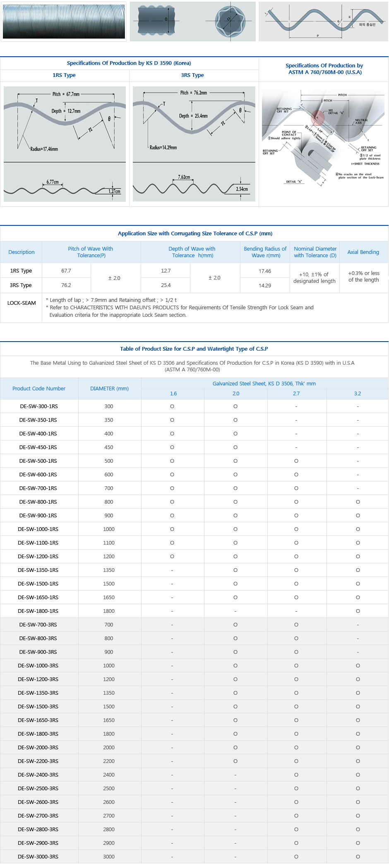Select product code DE-SW-1800-1RS
Screen dimensions: 389x868
tap(38, 611)
